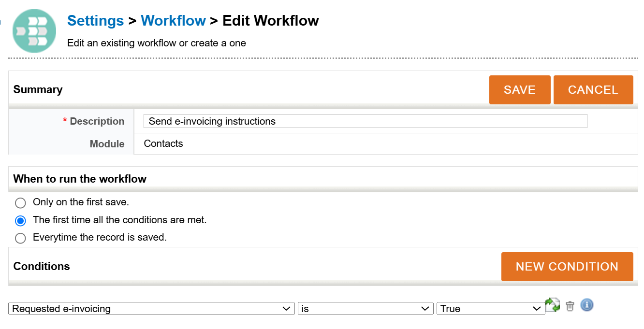Click the teal workflow module logo
Image resolution: width=644 pixels, height=329 pixels.
point(34,30)
